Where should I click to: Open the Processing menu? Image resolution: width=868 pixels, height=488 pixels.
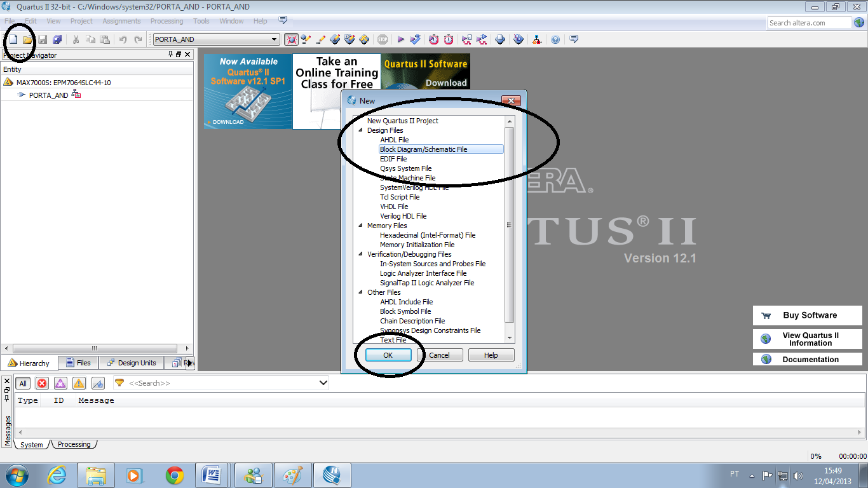(x=167, y=21)
